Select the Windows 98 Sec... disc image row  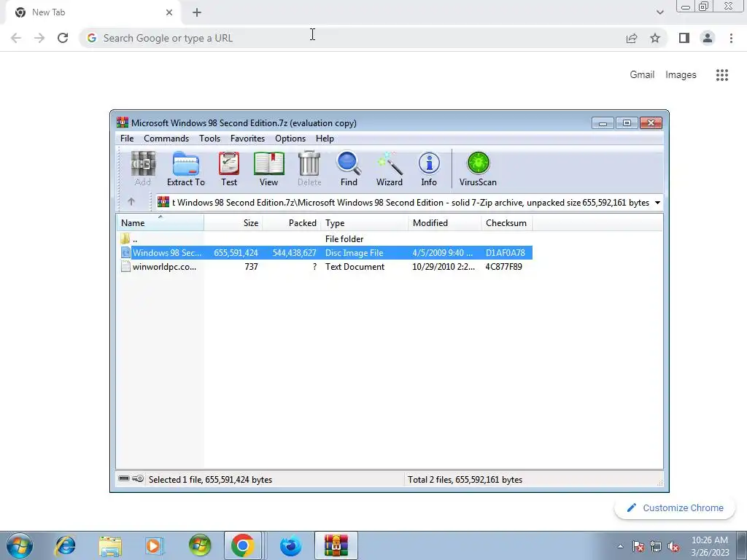(x=325, y=253)
